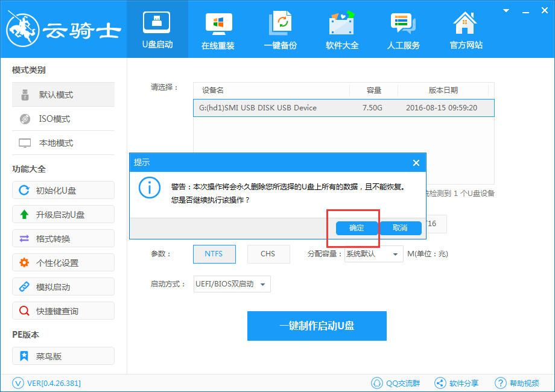The image size is (555, 392).
Task: Select the SMI USB DISK device row
Action: (x=344, y=108)
